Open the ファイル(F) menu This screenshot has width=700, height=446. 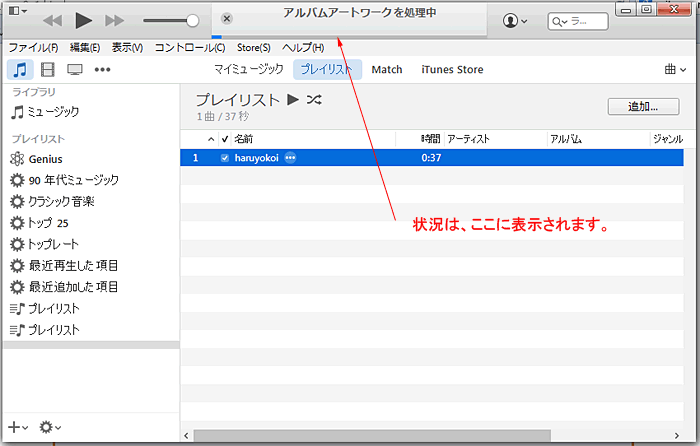[x=33, y=47]
